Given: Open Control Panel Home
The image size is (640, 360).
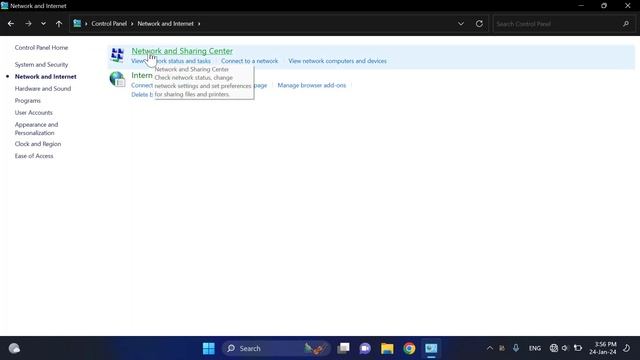Looking at the screenshot, I should point(41,47).
